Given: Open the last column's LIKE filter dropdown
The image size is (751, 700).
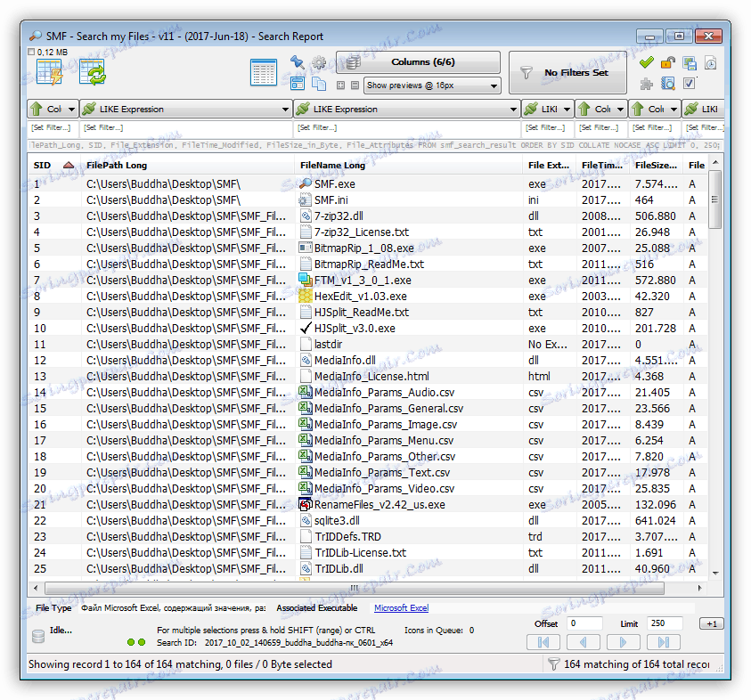Looking at the screenshot, I should tap(703, 110).
